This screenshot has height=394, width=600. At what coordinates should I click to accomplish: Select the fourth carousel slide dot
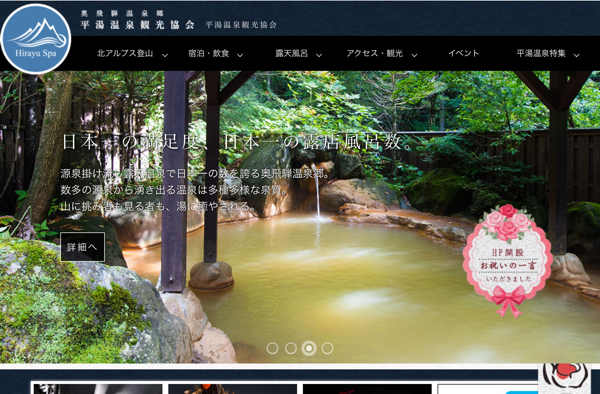coord(327,348)
